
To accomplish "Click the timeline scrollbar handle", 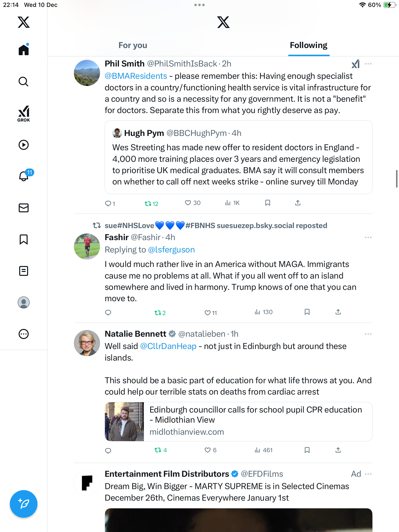I will click(397, 179).
